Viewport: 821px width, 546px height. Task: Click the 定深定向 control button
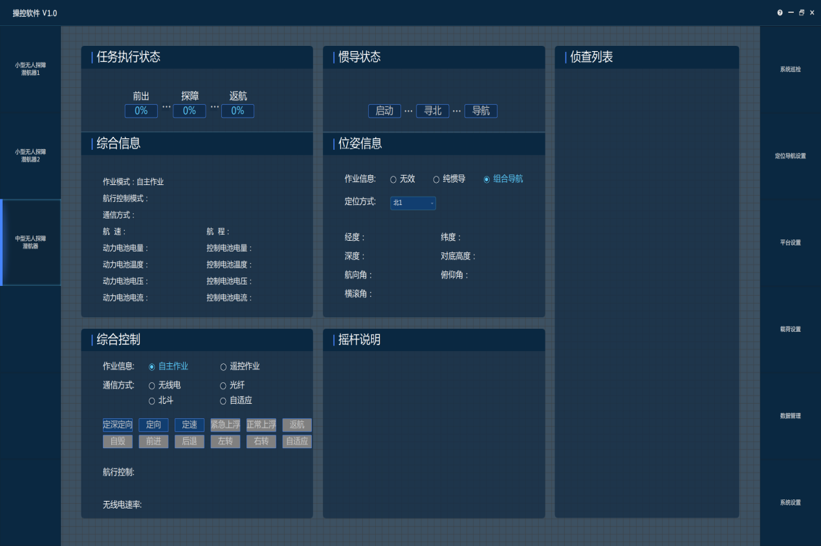[x=117, y=425]
